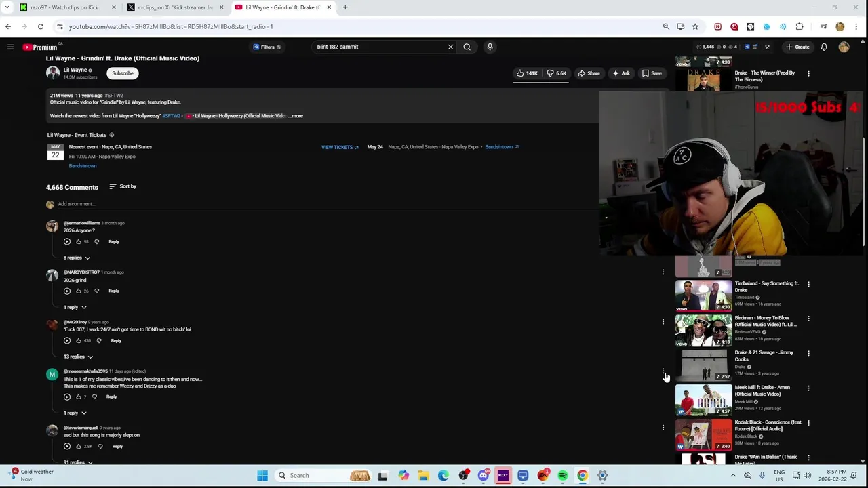Open a new browser tab

pos(345,7)
